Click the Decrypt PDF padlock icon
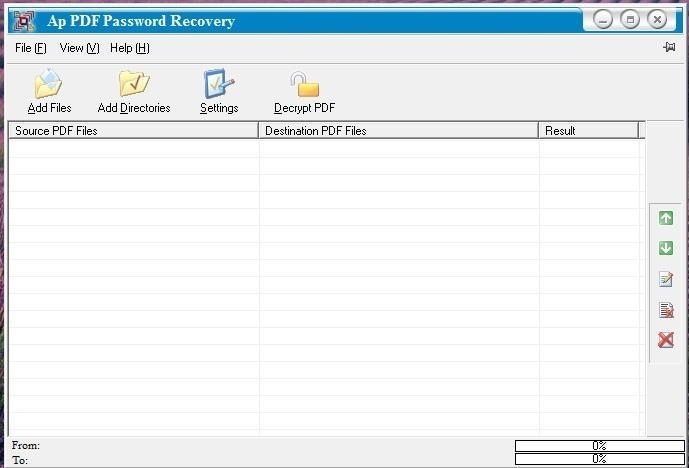Viewport: 689px width, 468px height. click(x=305, y=84)
